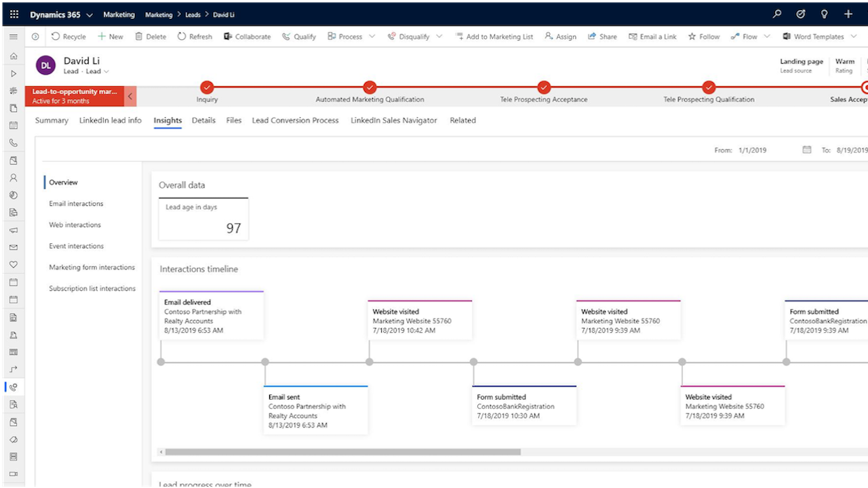Viewport: 868px width, 488px height.
Task: Click Share in the command bar
Action: point(602,37)
